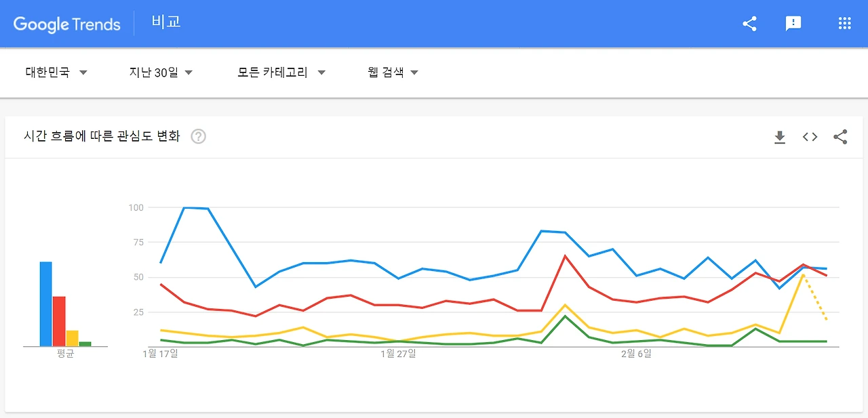Expand the 모든 카테고리 category dropdown
This screenshot has width=868, height=418.
(x=281, y=72)
